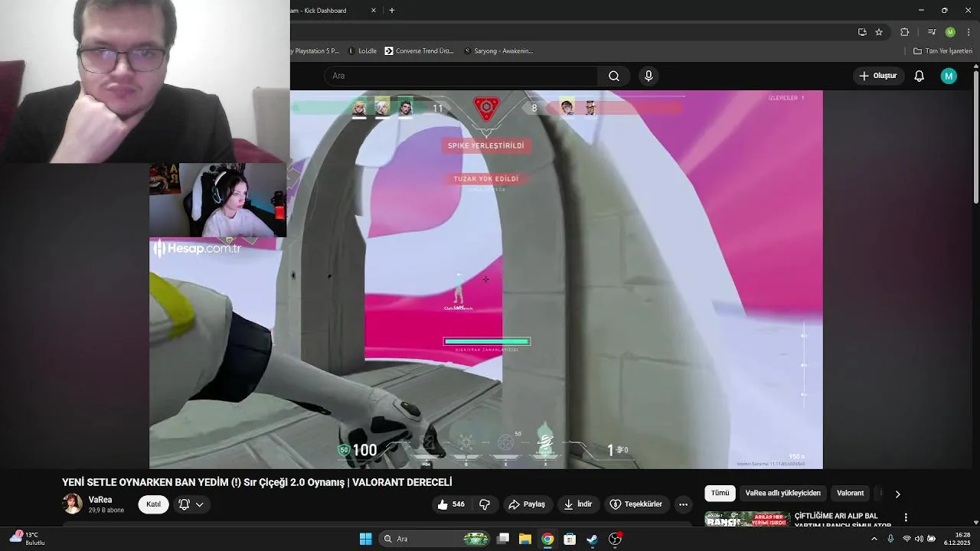Open the VaRea channel name link
The image size is (980, 551).
tap(100, 500)
